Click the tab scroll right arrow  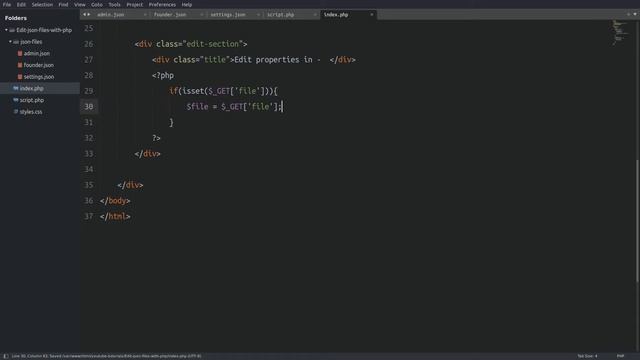click(89, 15)
